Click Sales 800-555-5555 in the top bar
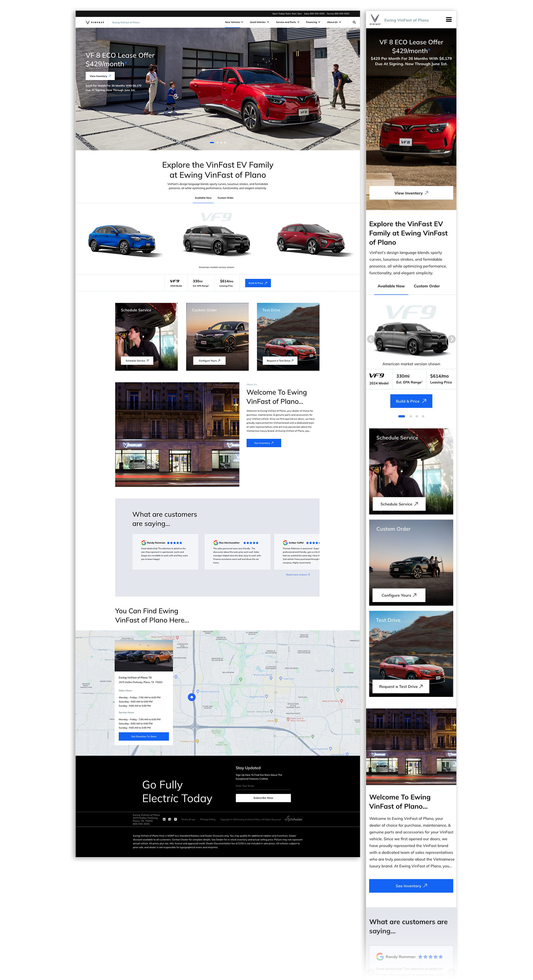 [314, 14]
